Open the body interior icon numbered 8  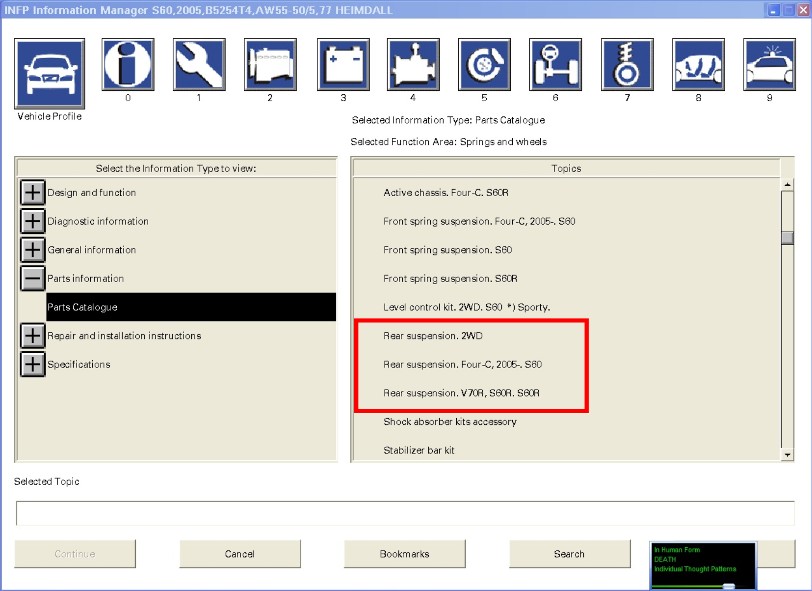pos(698,65)
